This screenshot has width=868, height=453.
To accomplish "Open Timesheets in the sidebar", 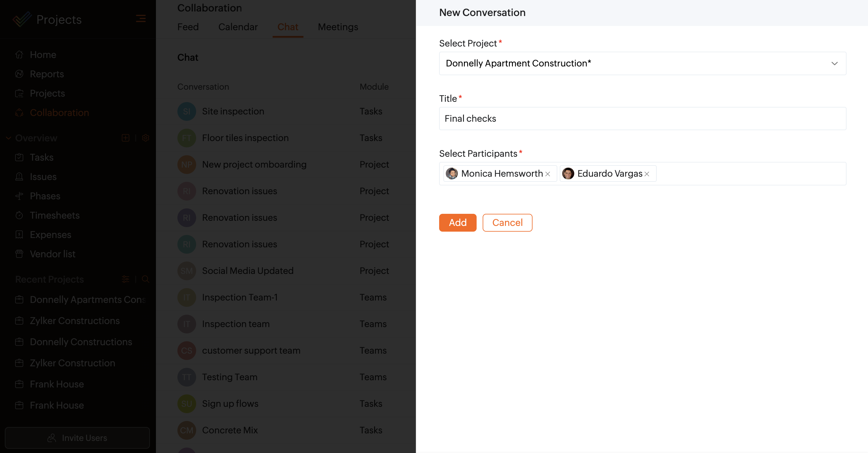I will [x=55, y=215].
